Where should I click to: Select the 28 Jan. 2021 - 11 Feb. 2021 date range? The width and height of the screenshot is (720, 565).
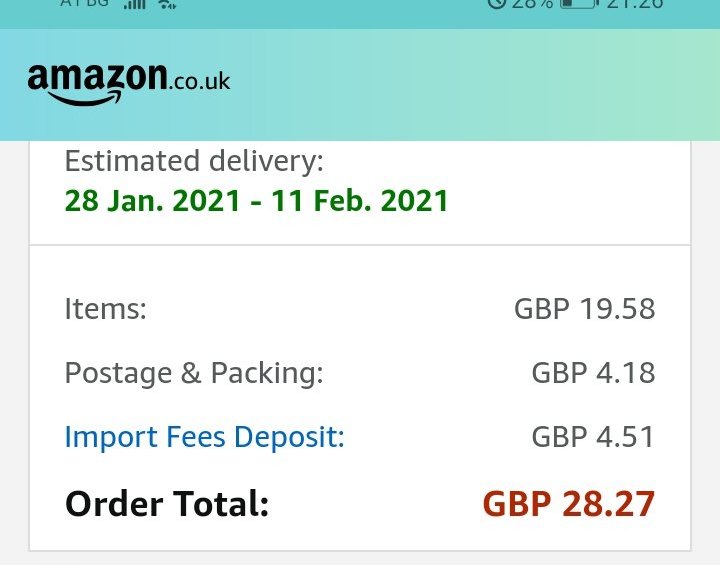point(256,201)
